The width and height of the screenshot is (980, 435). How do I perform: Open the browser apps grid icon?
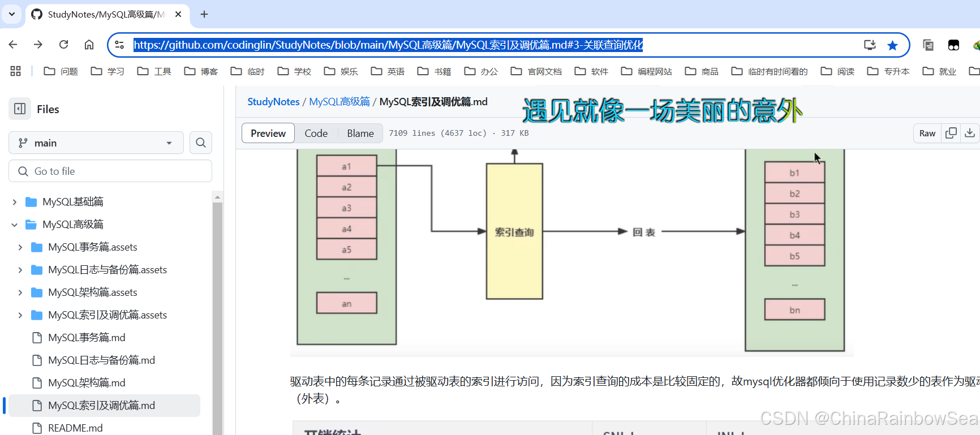point(15,71)
